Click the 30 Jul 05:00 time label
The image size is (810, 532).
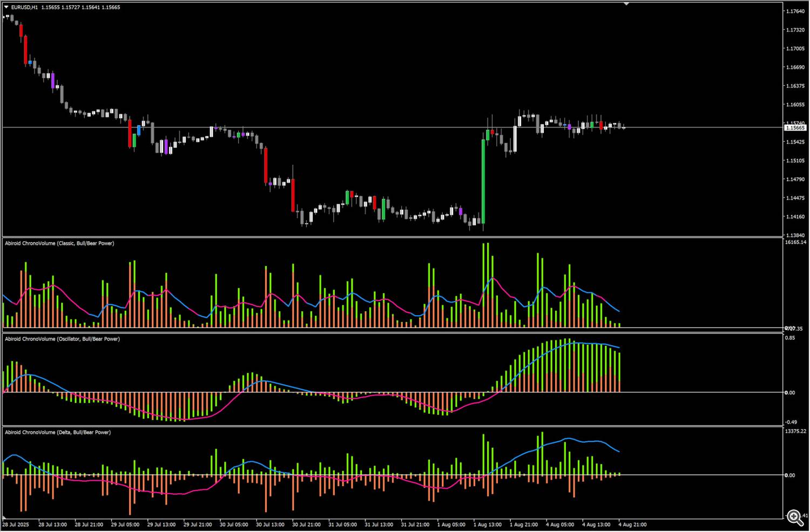click(234, 524)
